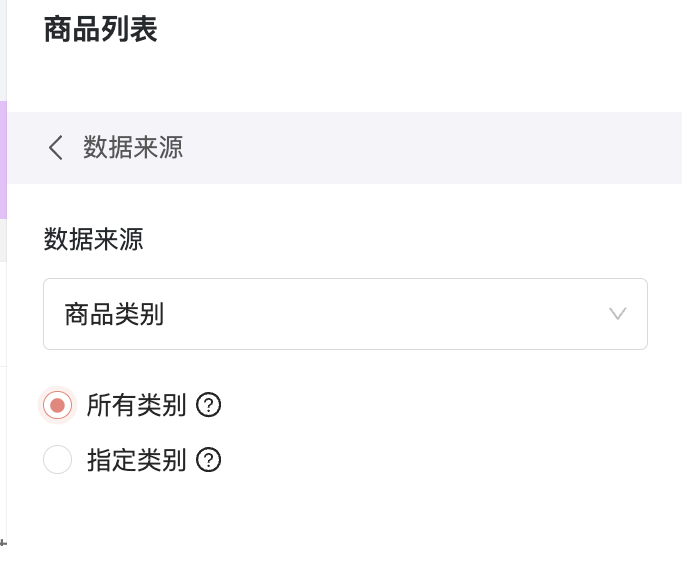The width and height of the screenshot is (682, 586).
Task: Choose 指定类别 by clicking its label text
Action: (136, 460)
